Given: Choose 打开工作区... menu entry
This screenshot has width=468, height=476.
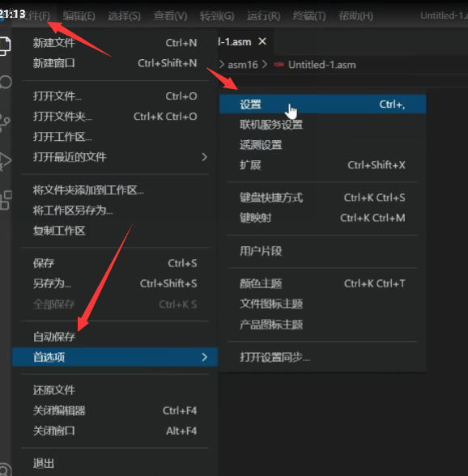Looking at the screenshot, I should click(115, 137).
